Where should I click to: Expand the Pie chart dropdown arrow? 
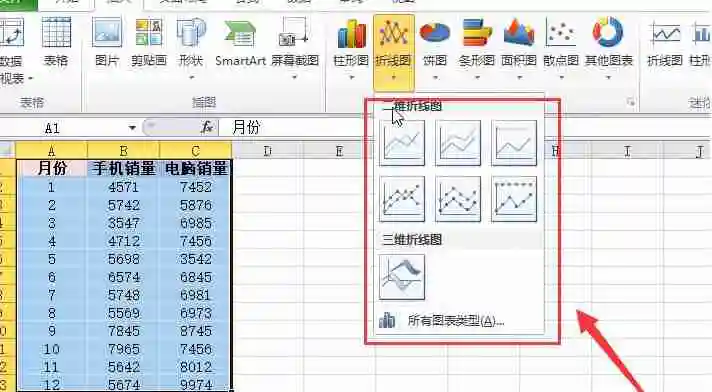[x=435, y=78]
